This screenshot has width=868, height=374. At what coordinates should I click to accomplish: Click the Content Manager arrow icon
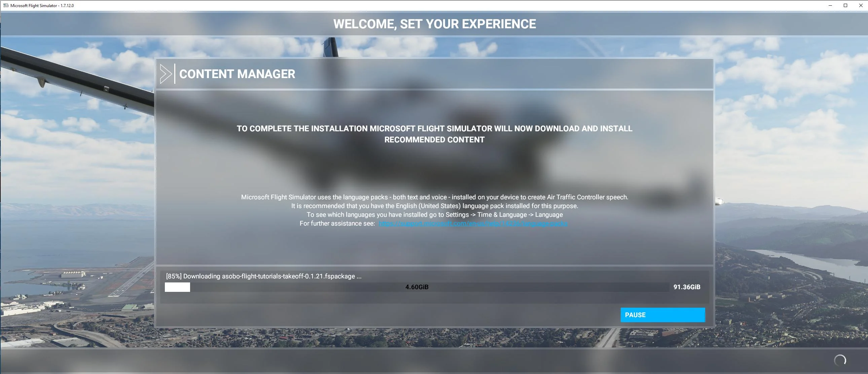click(x=166, y=74)
